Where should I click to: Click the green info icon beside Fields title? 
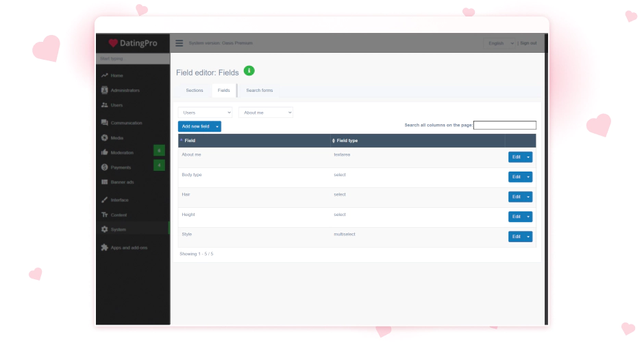tap(249, 71)
